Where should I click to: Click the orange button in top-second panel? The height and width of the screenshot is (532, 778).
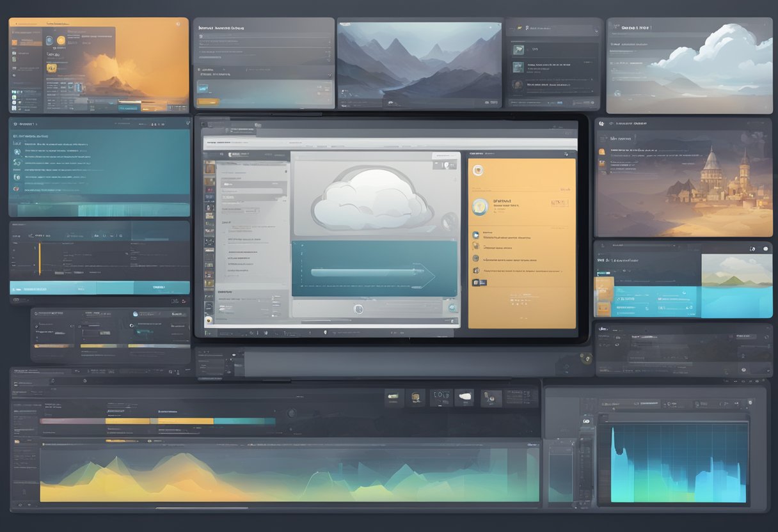(x=207, y=101)
